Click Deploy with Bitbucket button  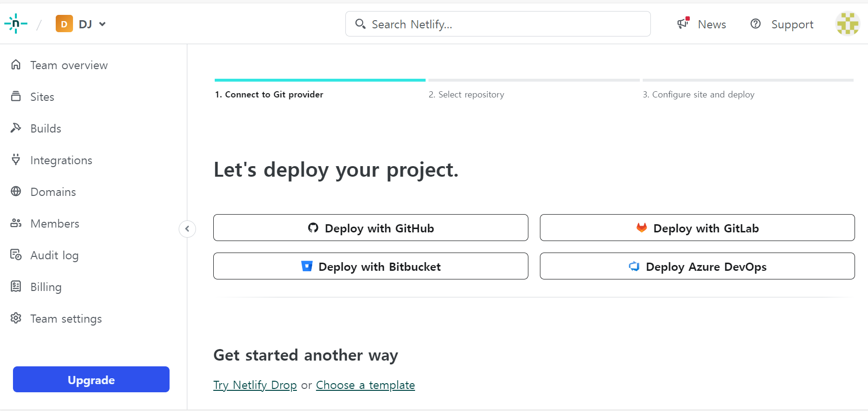click(371, 266)
